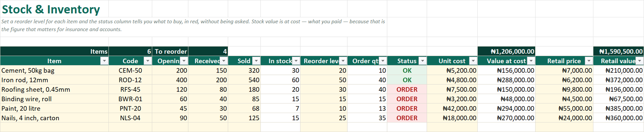Select Nails value at cost ₦270,000.00
This screenshot has width=644, height=132.
point(507,118)
